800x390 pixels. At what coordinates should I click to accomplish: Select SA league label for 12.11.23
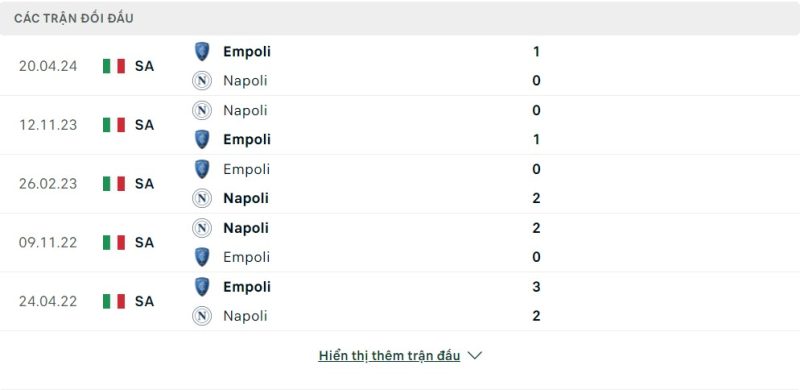pos(144,125)
